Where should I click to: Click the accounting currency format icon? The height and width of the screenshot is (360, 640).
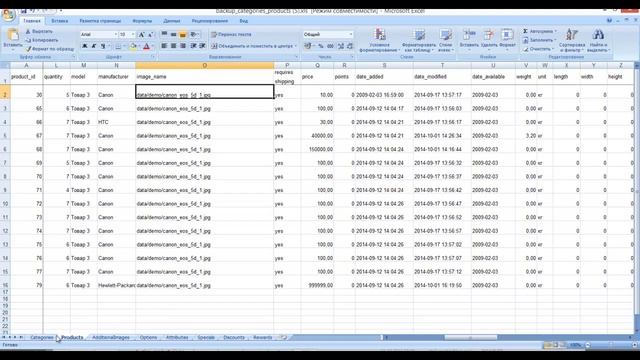(x=307, y=46)
